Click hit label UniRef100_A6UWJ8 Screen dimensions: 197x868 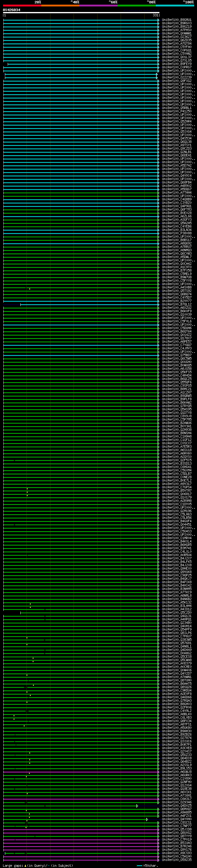coord(176,772)
